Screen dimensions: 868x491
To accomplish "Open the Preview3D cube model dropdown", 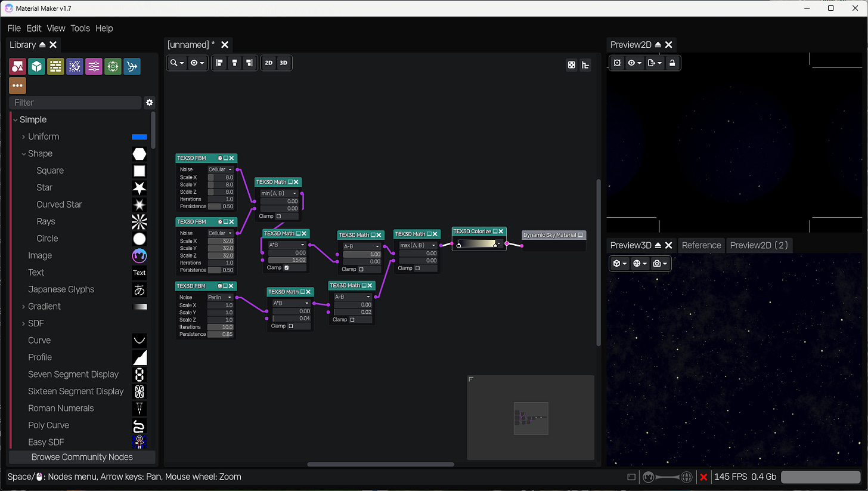I will [621, 263].
